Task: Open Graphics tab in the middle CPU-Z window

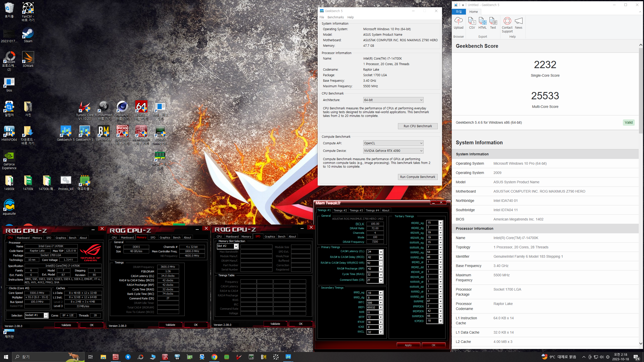Action: [x=165, y=238]
